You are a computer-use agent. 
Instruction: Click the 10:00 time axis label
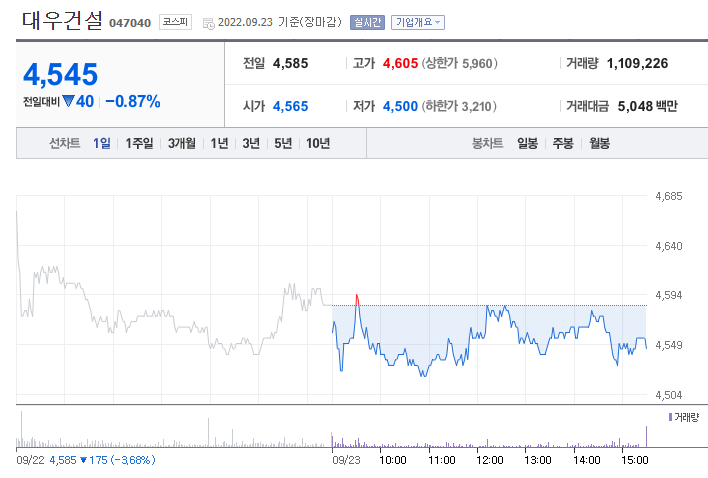[392, 460]
